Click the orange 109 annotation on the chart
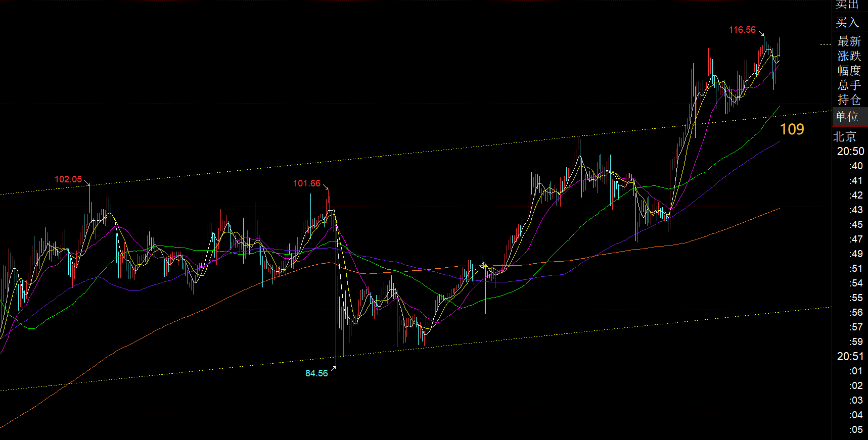The height and width of the screenshot is (440, 868). pyautogui.click(x=792, y=129)
